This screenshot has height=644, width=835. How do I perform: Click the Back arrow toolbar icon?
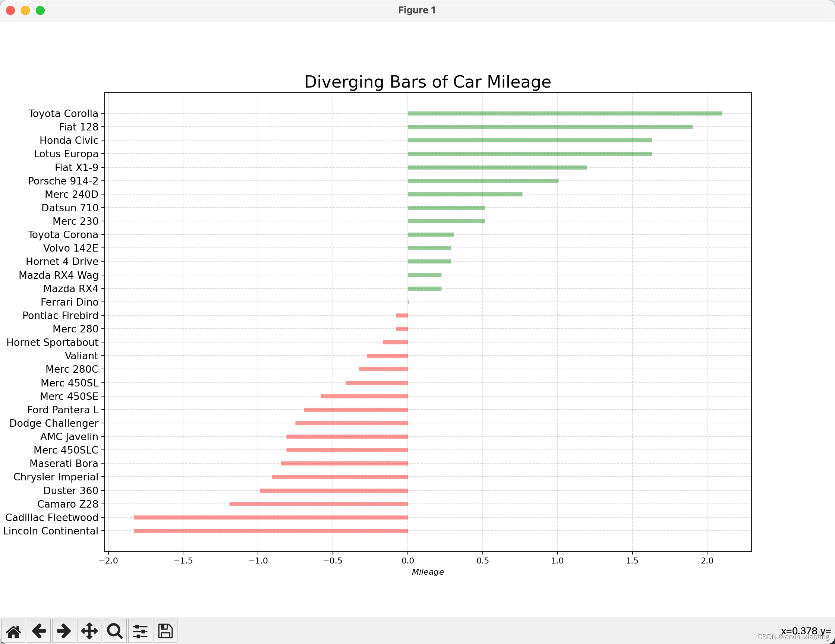39,631
